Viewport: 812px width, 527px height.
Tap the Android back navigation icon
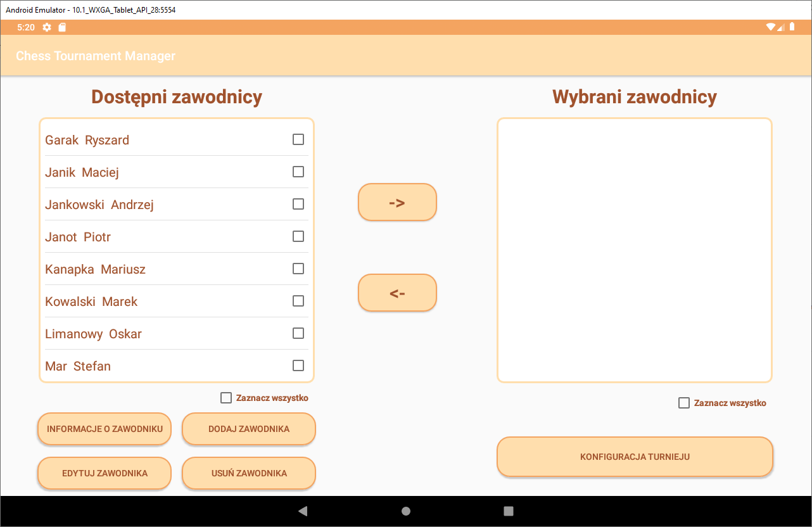303,511
